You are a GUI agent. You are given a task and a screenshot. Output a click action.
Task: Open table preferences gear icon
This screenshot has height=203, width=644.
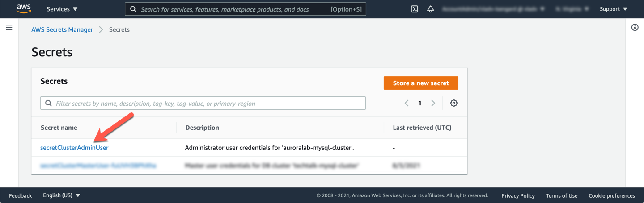click(453, 103)
